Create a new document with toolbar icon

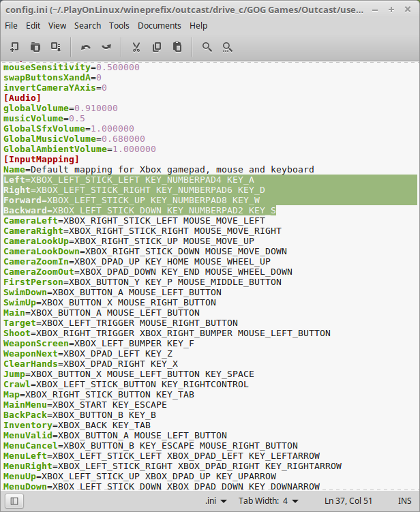pyautogui.click(x=14, y=47)
